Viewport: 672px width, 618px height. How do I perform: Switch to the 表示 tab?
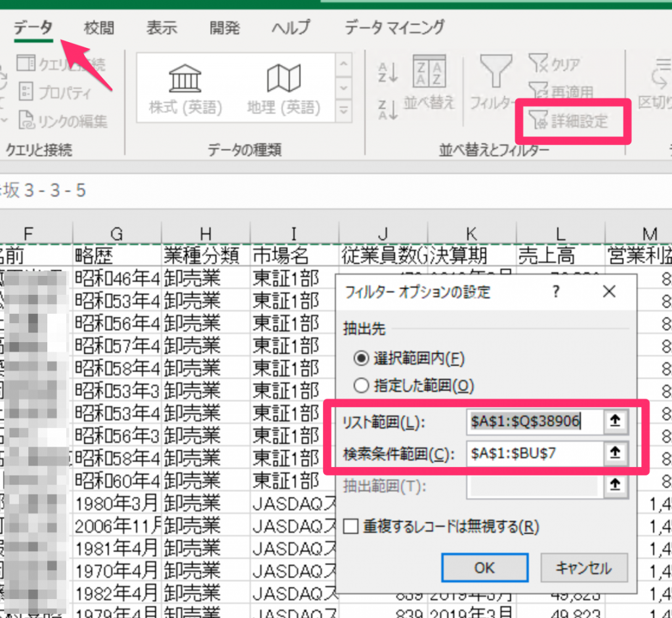pyautogui.click(x=161, y=28)
